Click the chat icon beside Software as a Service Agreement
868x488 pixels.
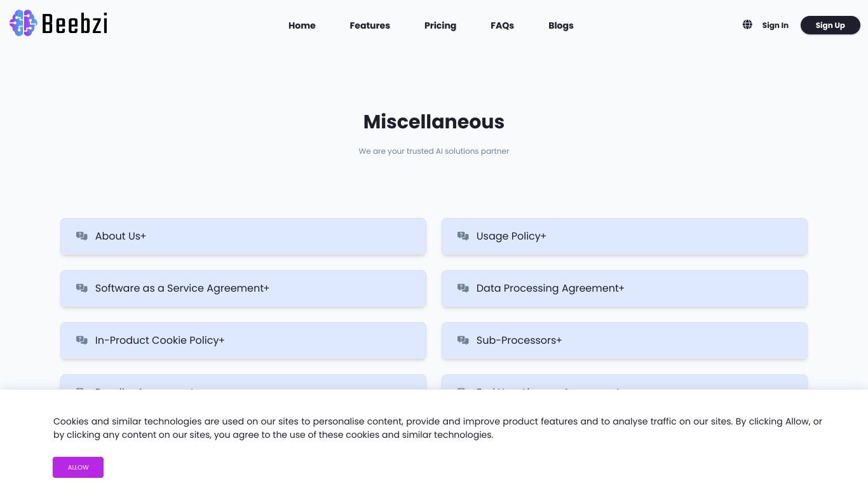click(82, 288)
